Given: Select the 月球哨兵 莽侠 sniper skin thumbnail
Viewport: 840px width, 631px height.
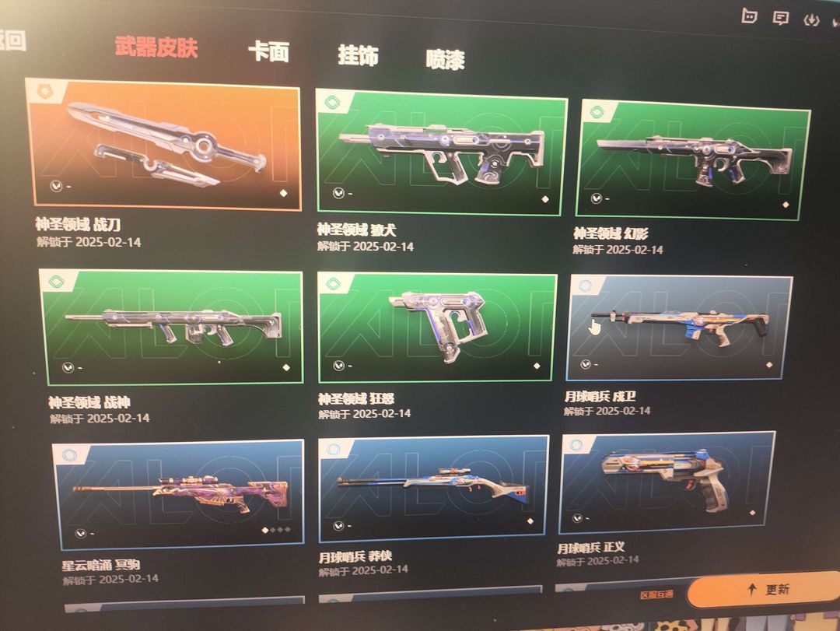Looking at the screenshot, I should [x=433, y=489].
